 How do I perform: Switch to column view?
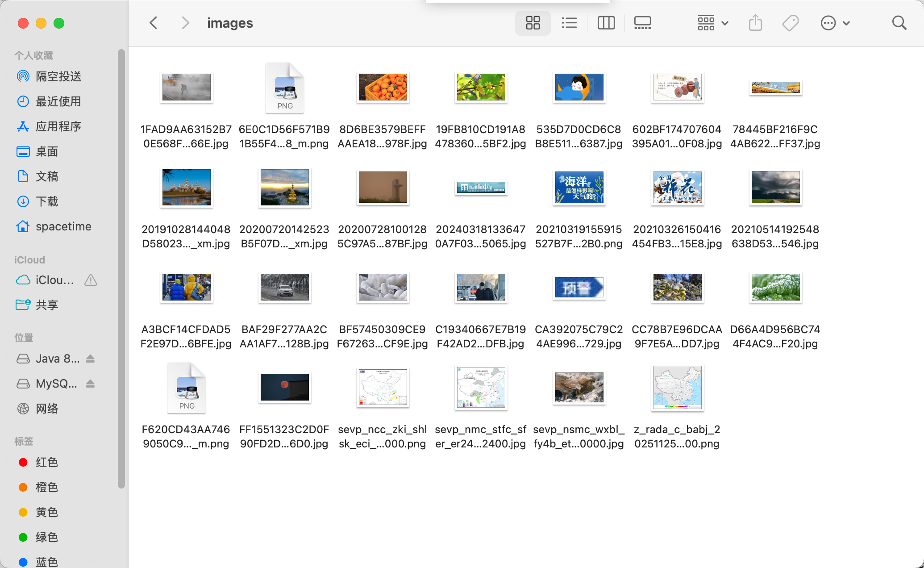[606, 23]
